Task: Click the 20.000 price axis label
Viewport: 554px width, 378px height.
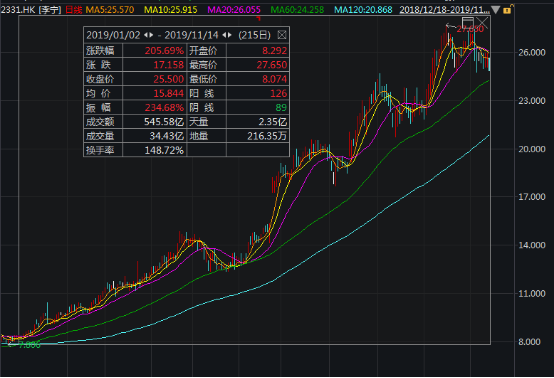Action: [x=532, y=149]
